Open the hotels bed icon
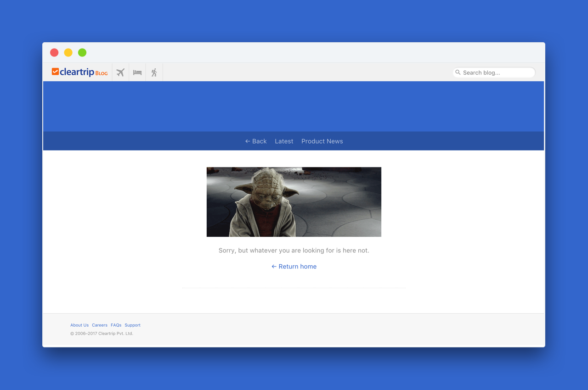588x390 pixels. pyautogui.click(x=137, y=72)
